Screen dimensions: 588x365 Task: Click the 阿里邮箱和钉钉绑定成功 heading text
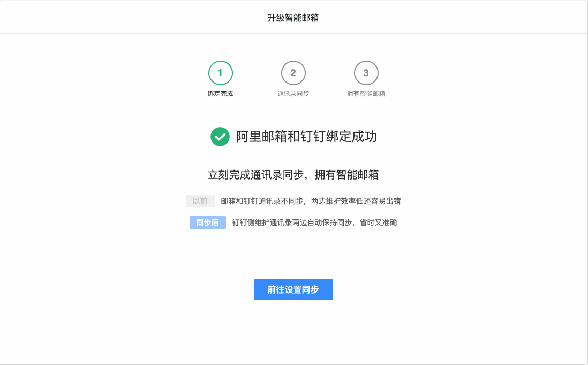click(x=306, y=137)
